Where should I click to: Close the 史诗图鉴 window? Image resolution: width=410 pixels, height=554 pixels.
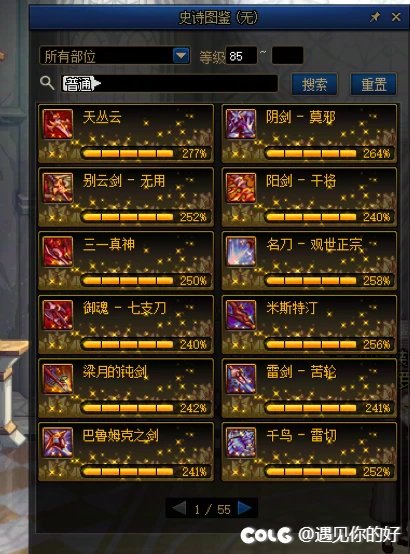coord(396,17)
